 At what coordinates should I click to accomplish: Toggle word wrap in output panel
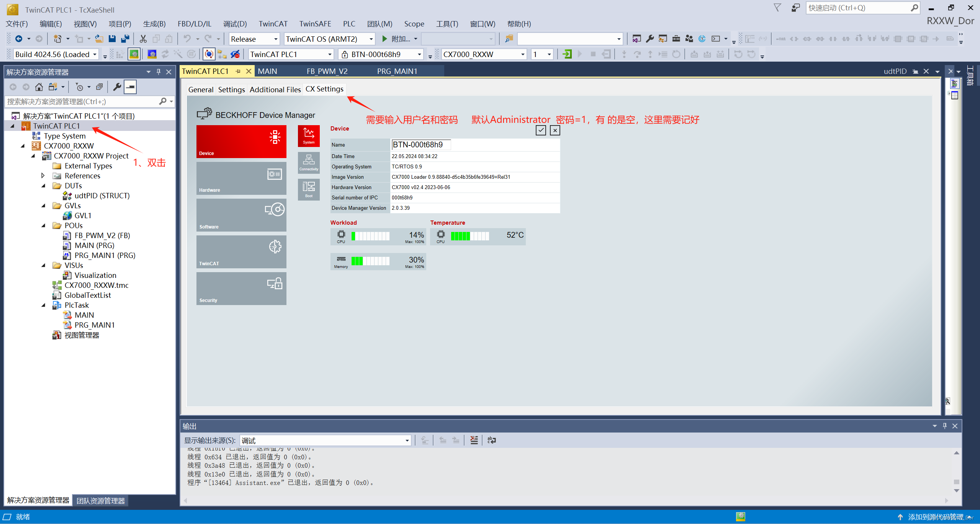(x=491, y=440)
